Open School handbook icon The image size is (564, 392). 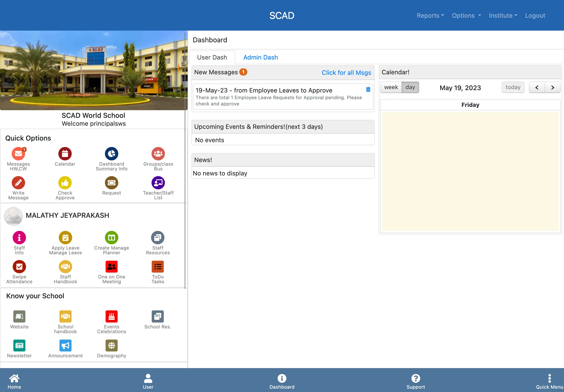[x=65, y=316]
